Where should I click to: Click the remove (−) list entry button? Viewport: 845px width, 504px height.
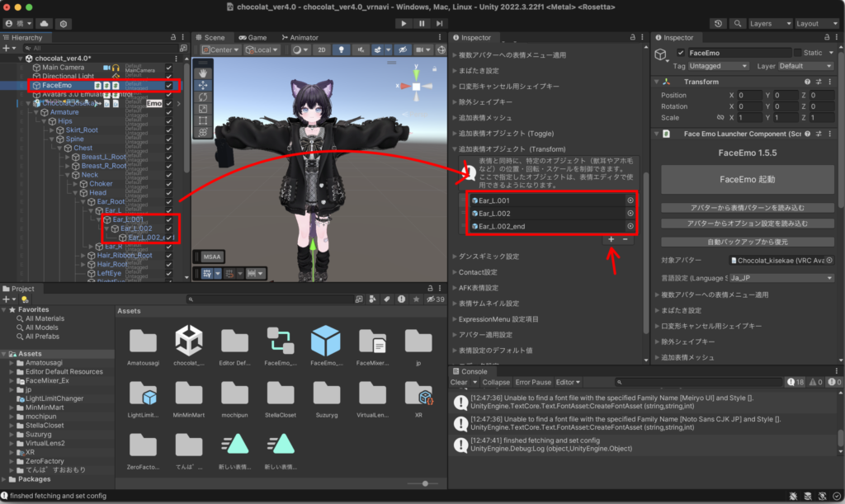click(x=625, y=239)
